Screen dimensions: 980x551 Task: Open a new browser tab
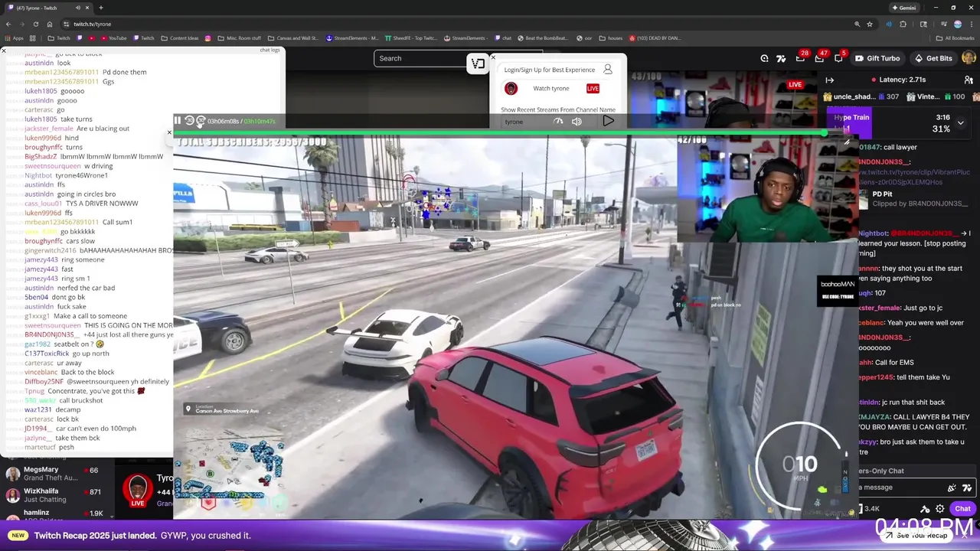click(100, 8)
